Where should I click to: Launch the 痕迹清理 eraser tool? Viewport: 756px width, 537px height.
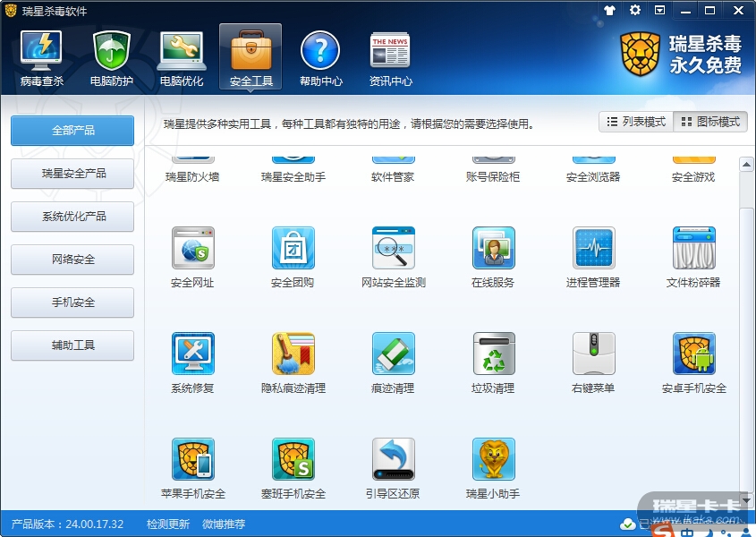click(x=394, y=362)
